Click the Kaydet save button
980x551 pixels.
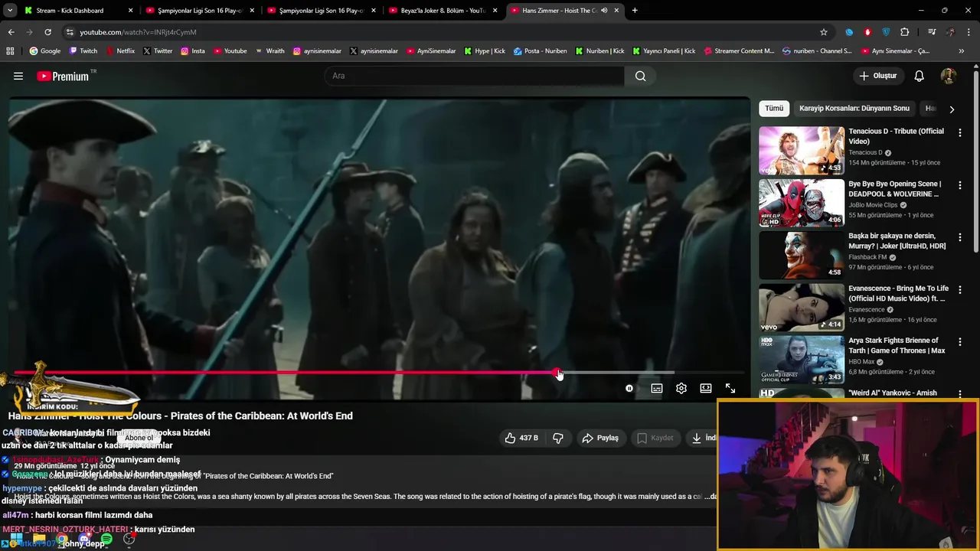click(655, 438)
